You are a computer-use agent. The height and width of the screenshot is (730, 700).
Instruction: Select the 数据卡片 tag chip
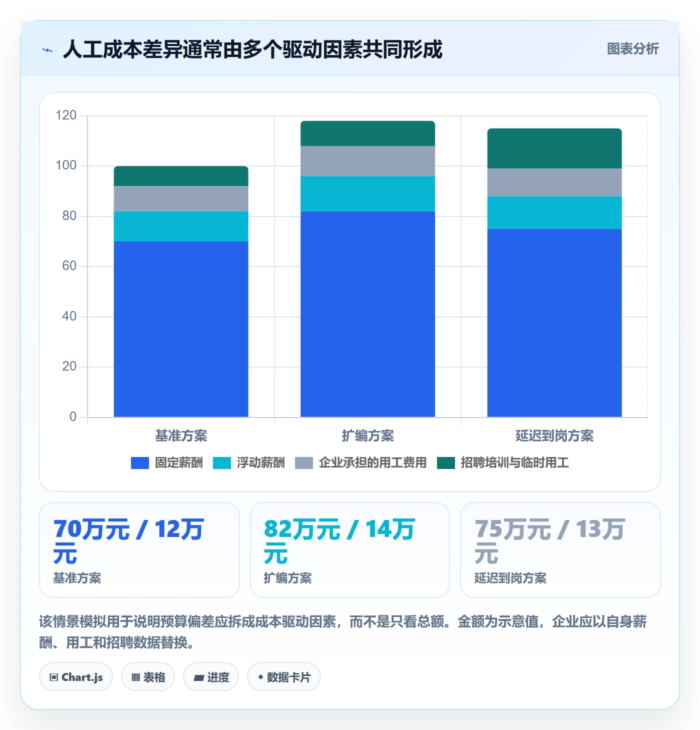284,677
